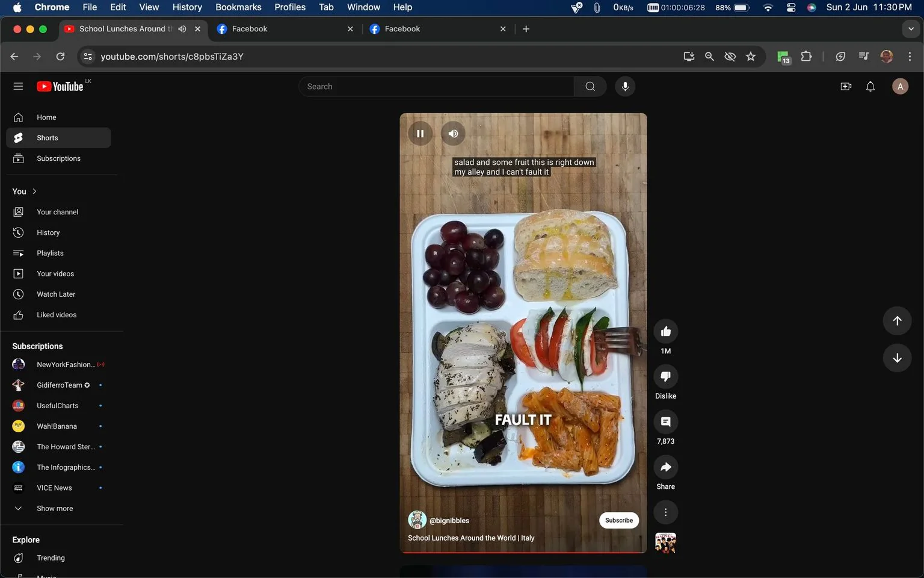The width and height of the screenshot is (924, 578).
Task: Mute audio on School Lunches tab
Action: [182, 29]
